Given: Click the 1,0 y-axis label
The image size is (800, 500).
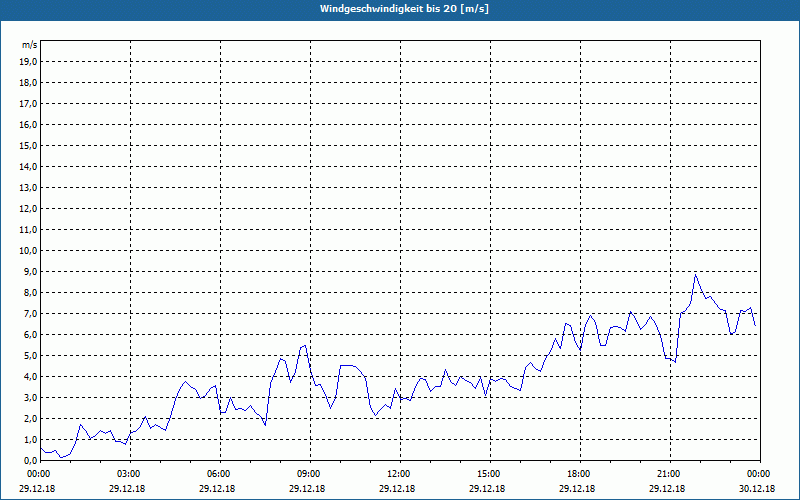Looking at the screenshot, I should coord(30,440).
